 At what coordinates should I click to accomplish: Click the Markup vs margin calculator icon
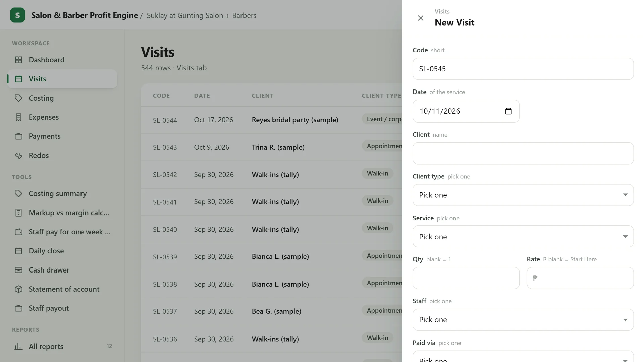point(19,213)
